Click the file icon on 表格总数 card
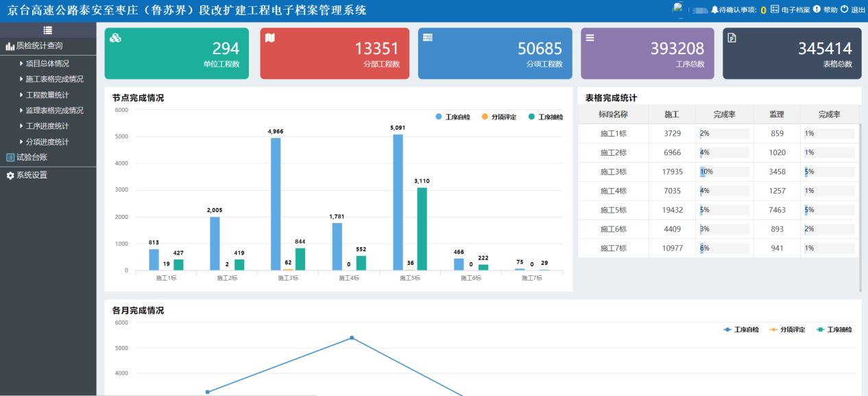868x396 pixels. coord(732,38)
